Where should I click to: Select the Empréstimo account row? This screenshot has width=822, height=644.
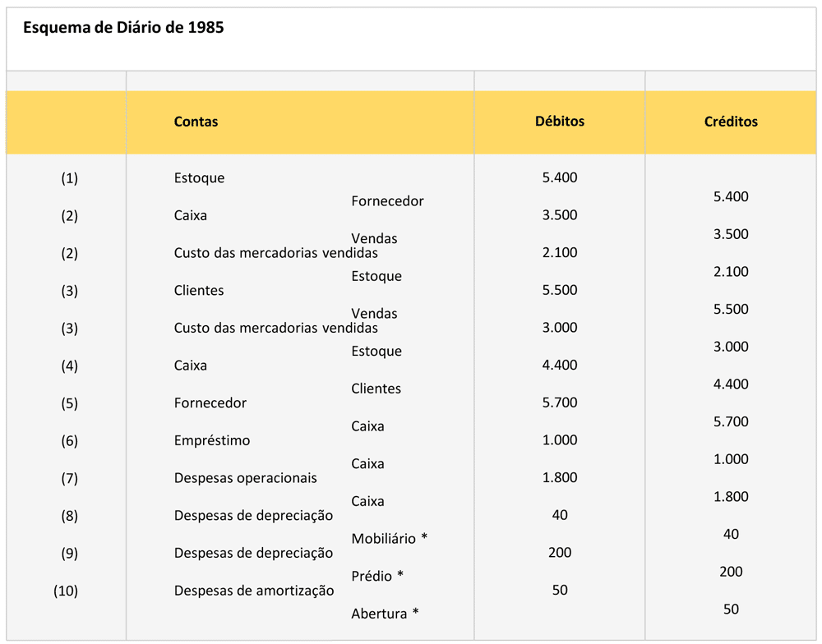click(x=211, y=440)
